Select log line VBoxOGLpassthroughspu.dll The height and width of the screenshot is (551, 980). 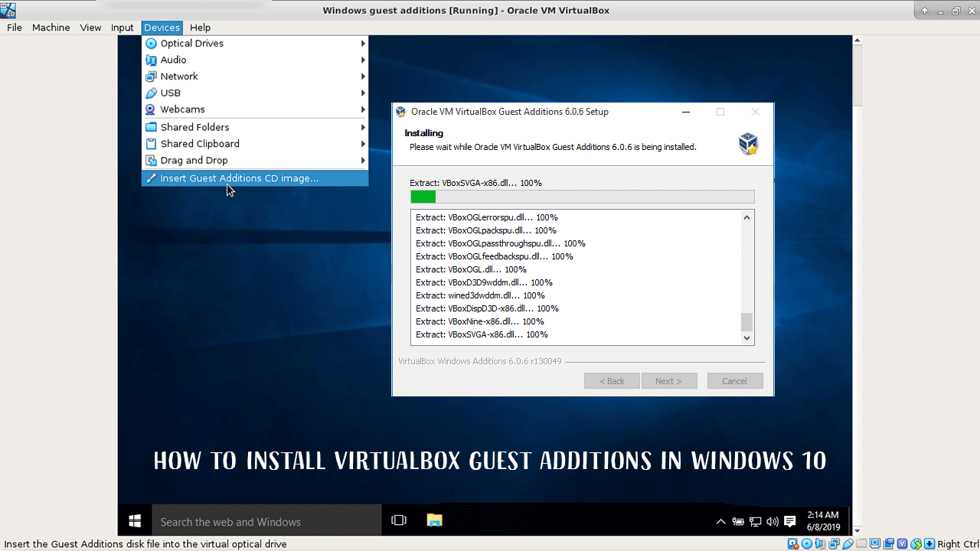[501, 243]
